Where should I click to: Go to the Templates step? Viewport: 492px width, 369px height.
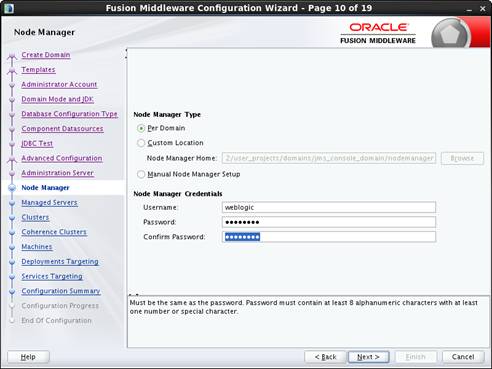38,70
